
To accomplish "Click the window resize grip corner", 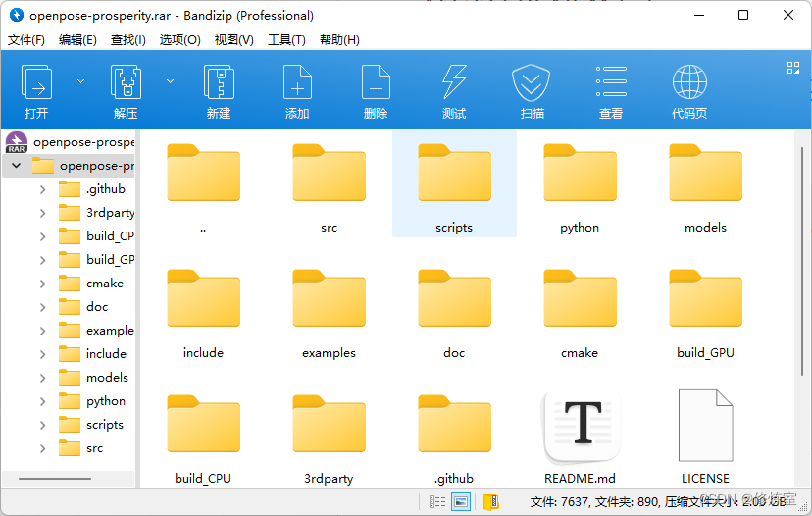I will coord(804,508).
